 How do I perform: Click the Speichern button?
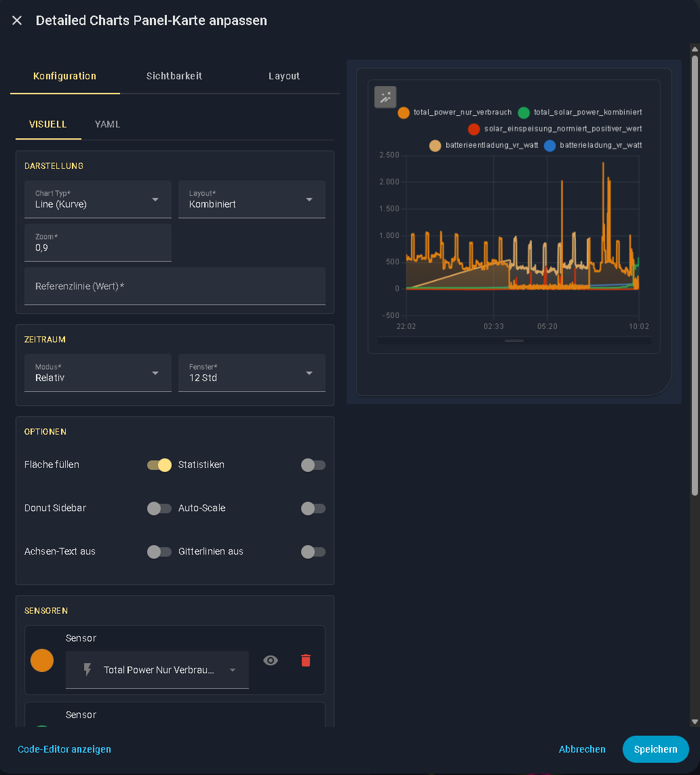(655, 749)
